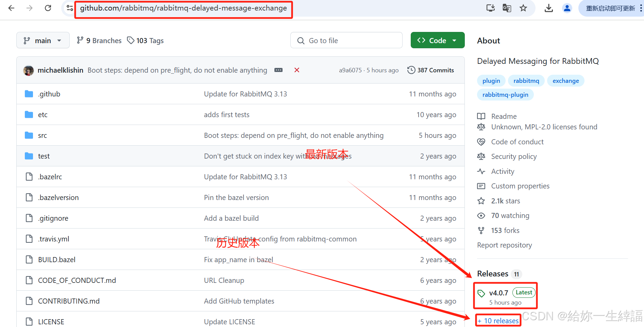The height and width of the screenshot is (327, 644).
Task: Click Report repository link
Action: [505, 245]
